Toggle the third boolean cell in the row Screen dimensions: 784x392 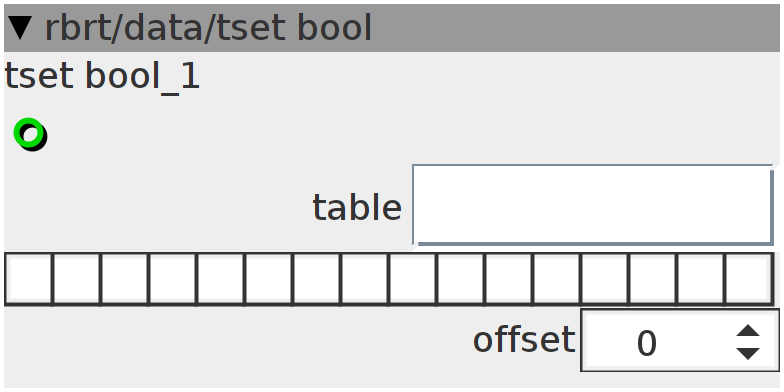(x=124, y=278)
